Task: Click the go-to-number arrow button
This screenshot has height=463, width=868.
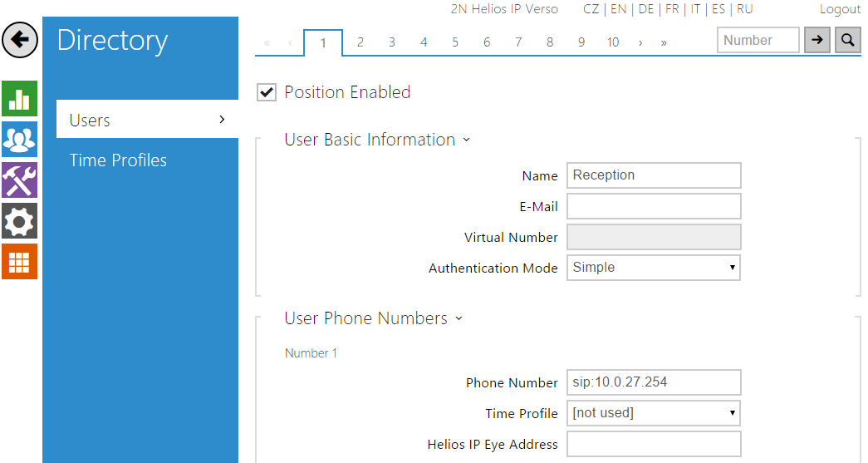Action: [817, 40]
